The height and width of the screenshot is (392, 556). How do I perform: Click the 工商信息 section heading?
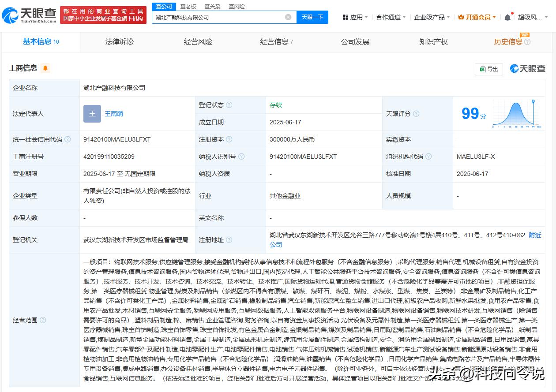[23, 68]
